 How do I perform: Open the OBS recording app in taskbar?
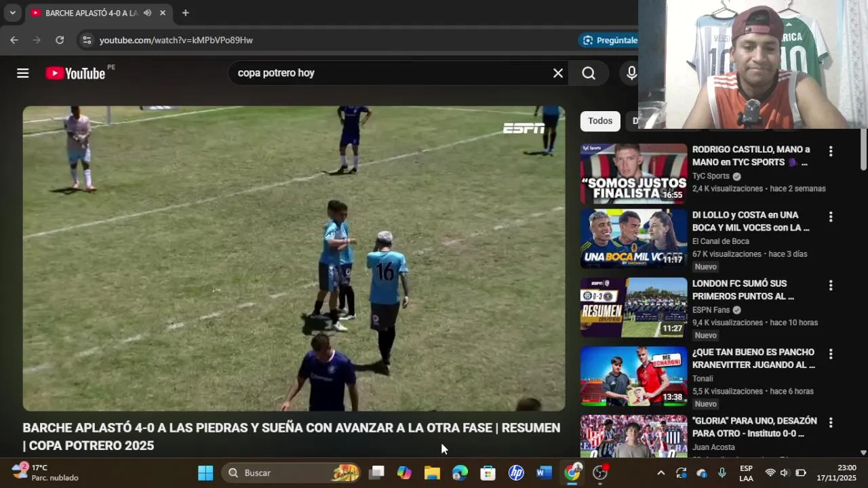click(601, 472)
